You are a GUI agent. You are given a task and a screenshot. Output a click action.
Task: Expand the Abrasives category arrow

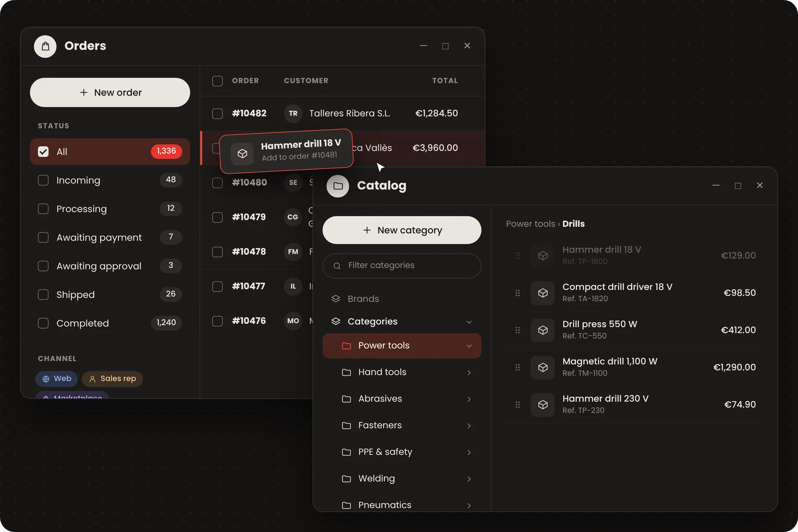(469, 399)
